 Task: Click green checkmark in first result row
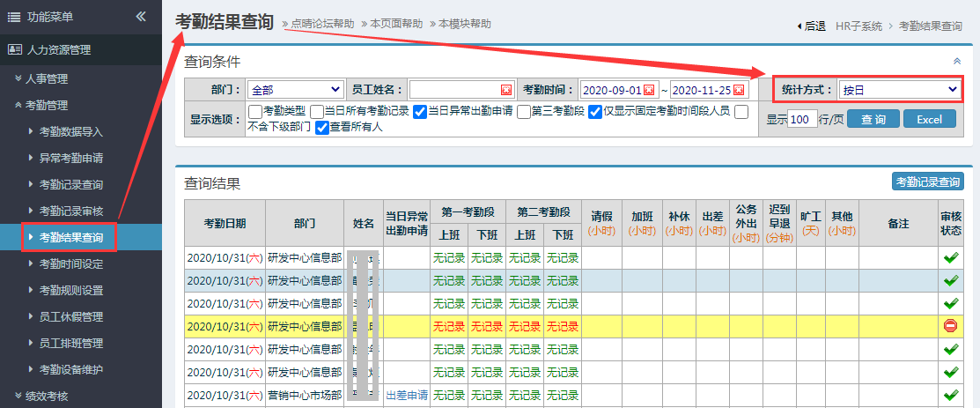pyautogui.click(x=950, y=257)
